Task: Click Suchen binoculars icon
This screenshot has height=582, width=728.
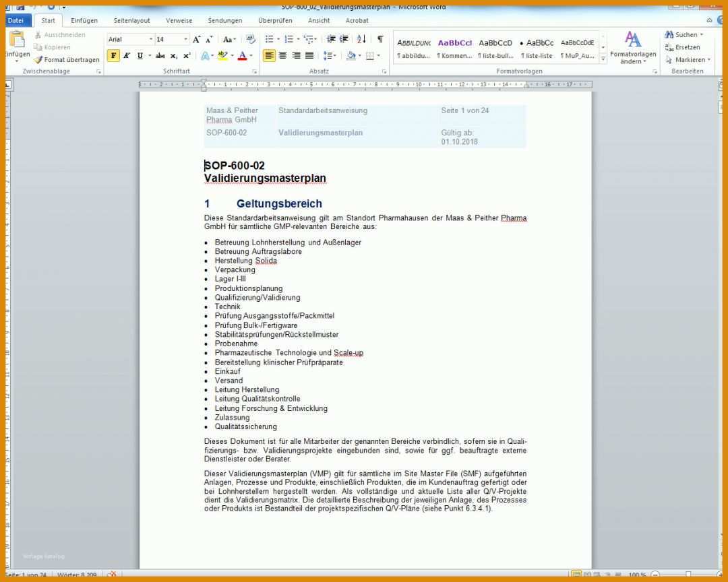Action: pyautogui.click(x=669, y=35)
